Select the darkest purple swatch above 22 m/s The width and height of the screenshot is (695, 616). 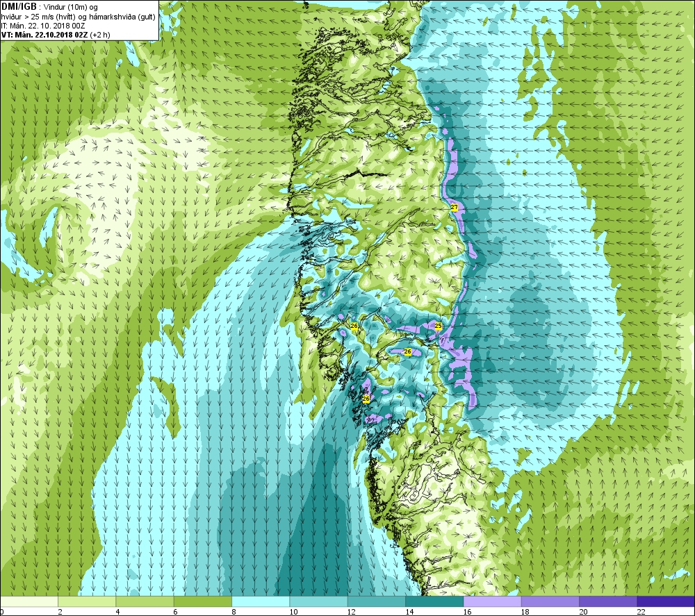666,601
